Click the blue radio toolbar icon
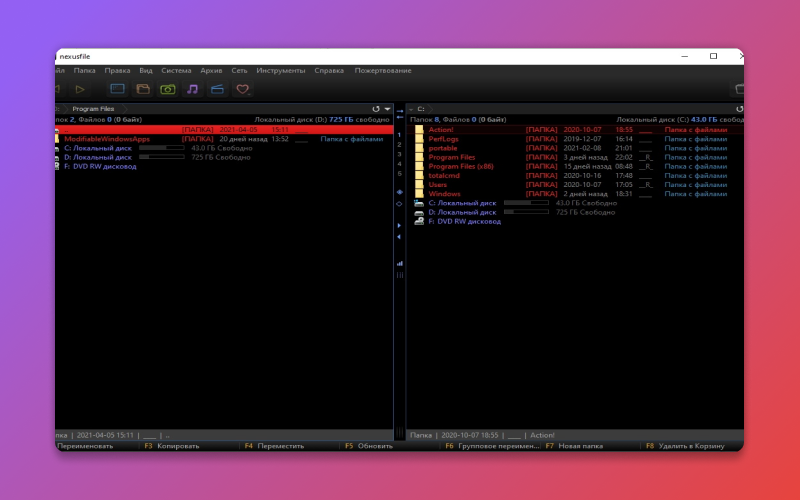The image size is (800, 500). [217, 89]
